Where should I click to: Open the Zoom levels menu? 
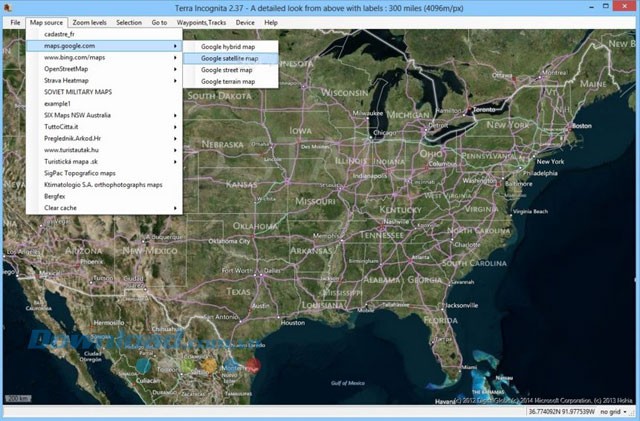click(x=89, y=21)
